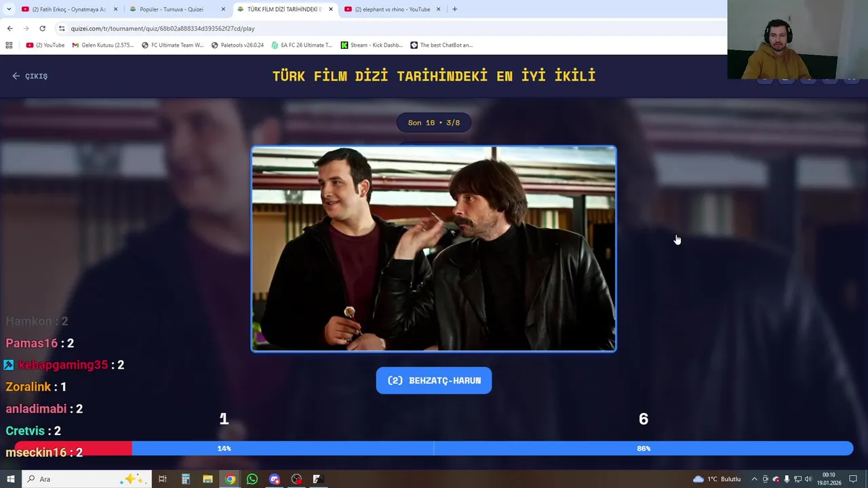This screenshot has width=868, height=488.
Task: Go back using the ÇIKIŞ exit link
Action: 30,76
